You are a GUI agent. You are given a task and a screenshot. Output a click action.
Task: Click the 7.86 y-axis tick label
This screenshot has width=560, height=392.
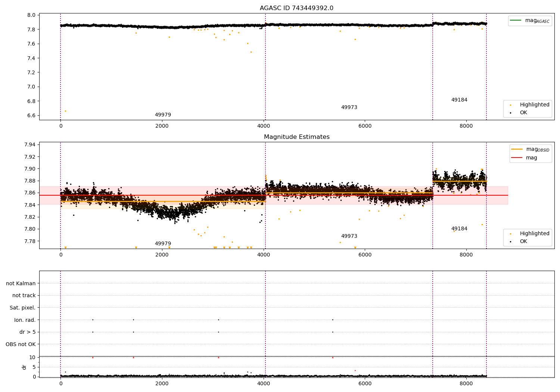(30, 193)
